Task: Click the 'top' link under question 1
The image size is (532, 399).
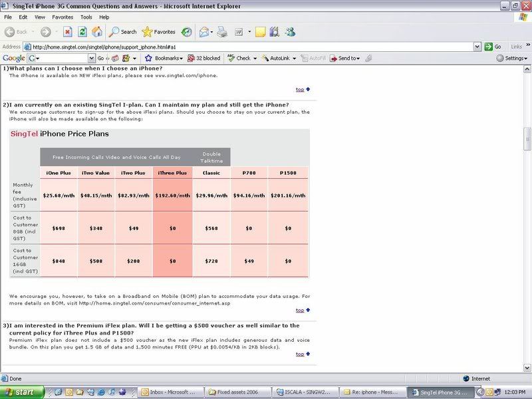Action: pyautogui.click(x=300, y=90)
